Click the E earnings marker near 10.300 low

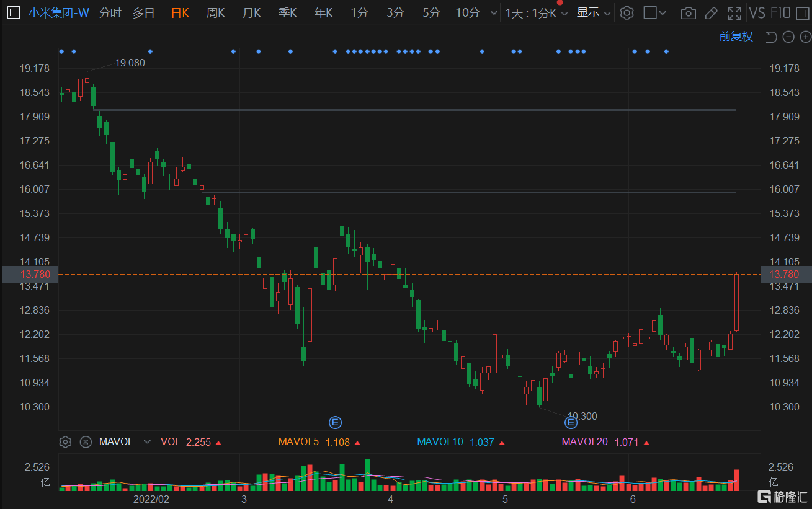pyautogui.click(x=571, y=423)
